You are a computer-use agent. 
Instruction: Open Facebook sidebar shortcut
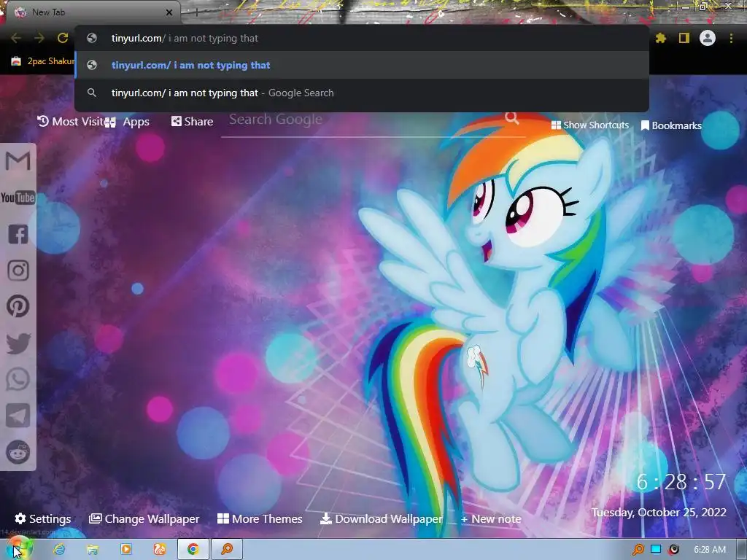click(18, 234)
